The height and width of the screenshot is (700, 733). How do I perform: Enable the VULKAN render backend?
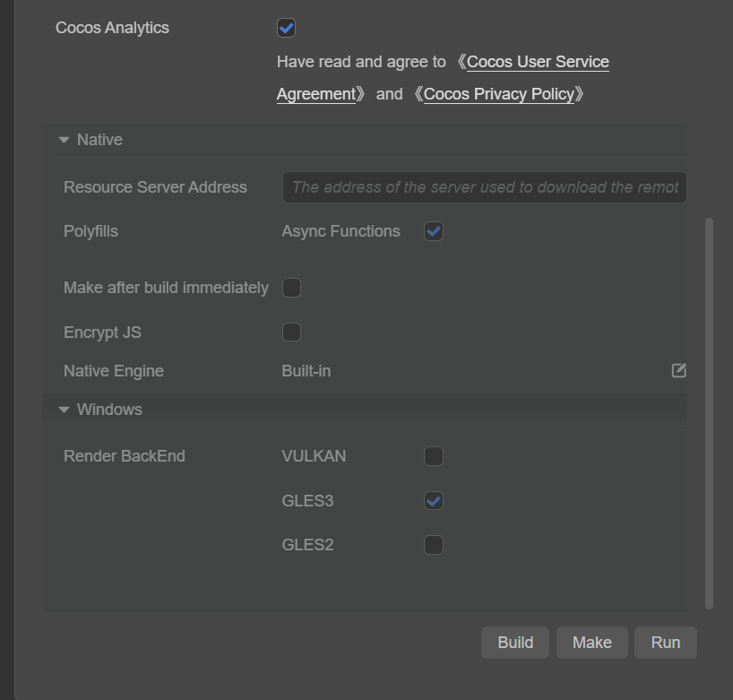click(434, 456)
